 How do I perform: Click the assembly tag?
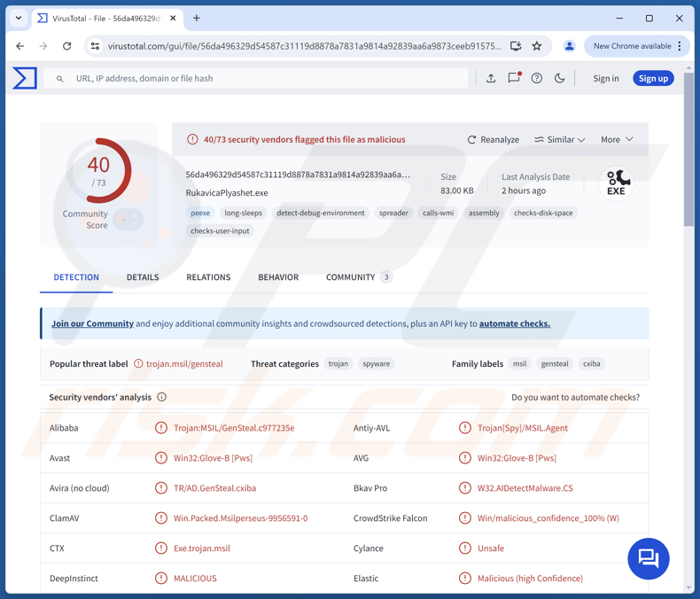tap(484, 213)
